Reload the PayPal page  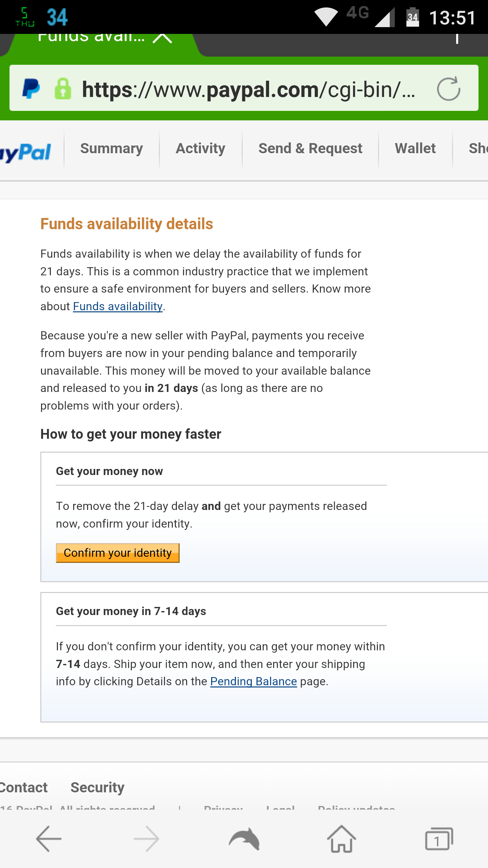(448, 89)
